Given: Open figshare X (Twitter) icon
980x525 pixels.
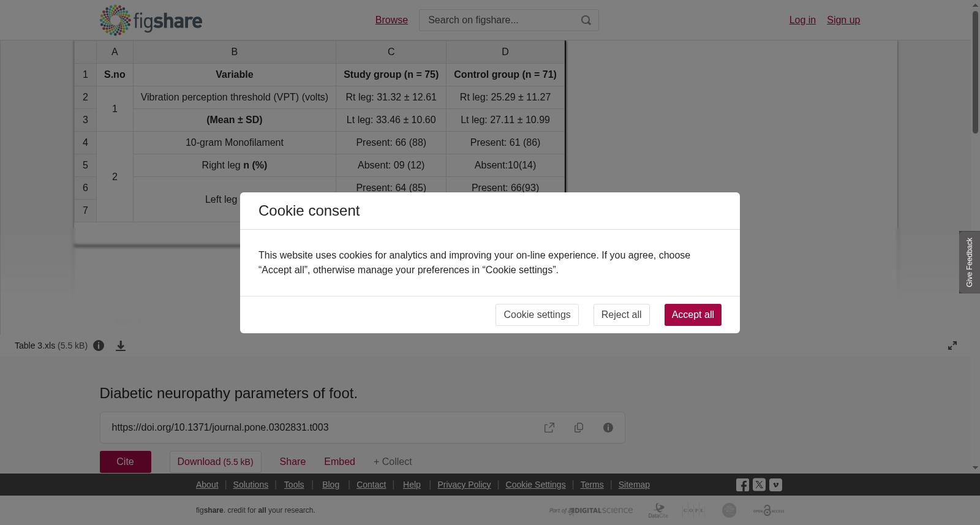Looking at the screenshot, I should tap(759, 485).
